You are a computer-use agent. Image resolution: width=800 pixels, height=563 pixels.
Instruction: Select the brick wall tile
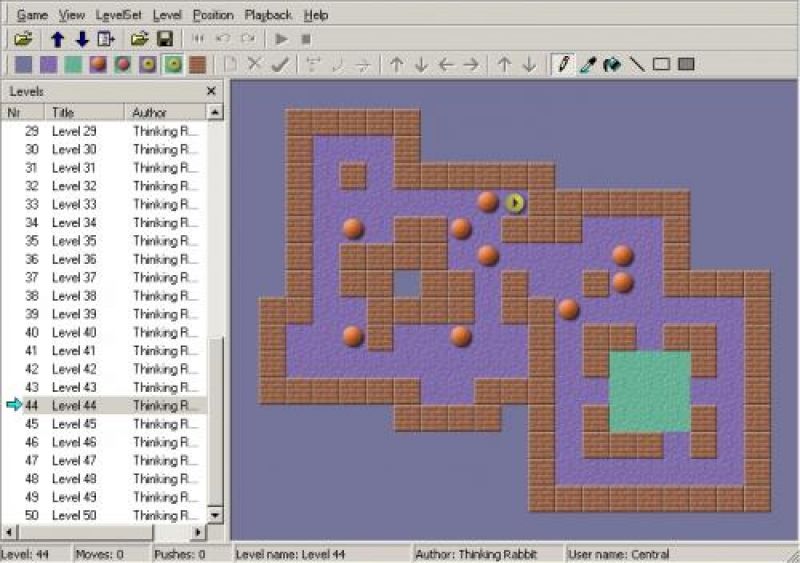click(x=197, y=65)
